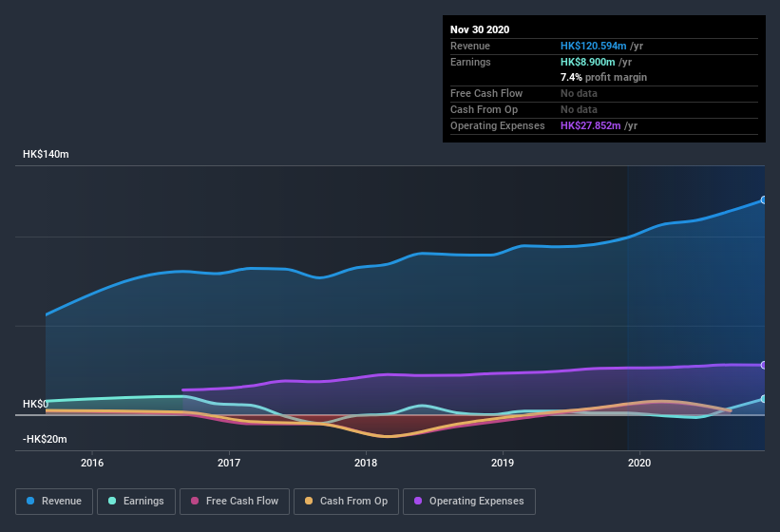Click the Free Cash Flow row label in tooltip
Image resolution: width=780 pixels, height=532 pixels.
tap(486, 93)
